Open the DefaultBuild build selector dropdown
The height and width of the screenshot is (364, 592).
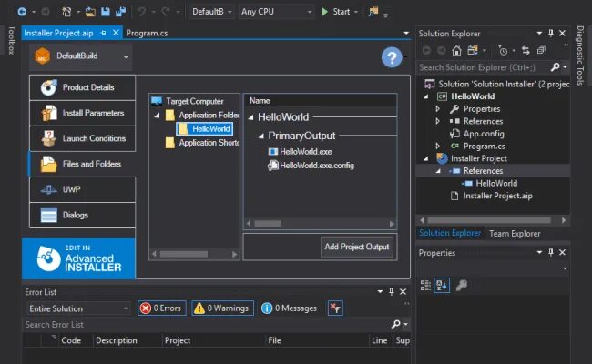click(x=81, y=56)
